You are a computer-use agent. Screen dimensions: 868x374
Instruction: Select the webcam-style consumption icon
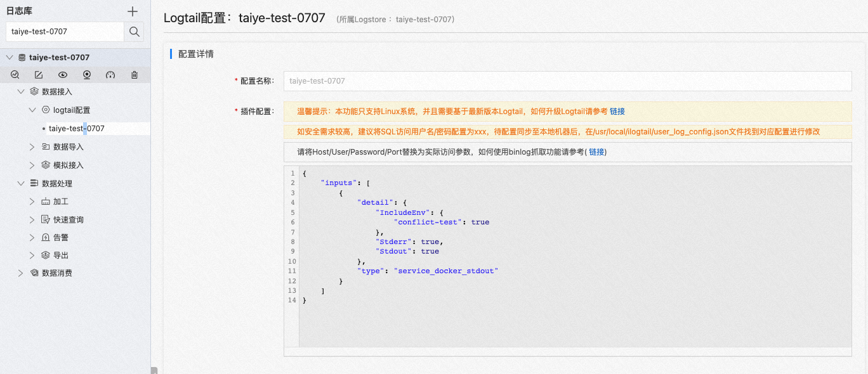(87, 74)
